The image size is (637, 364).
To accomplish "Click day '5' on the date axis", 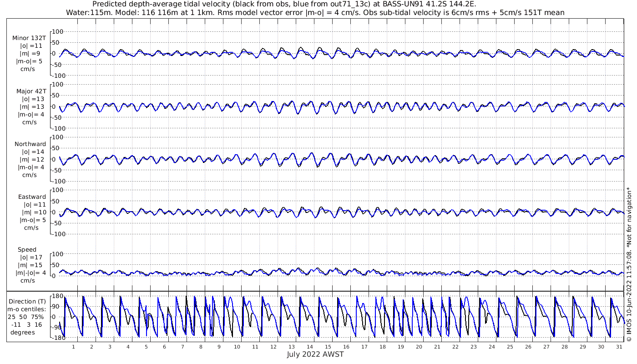I will pyautogui.click(x=146, y=347).
